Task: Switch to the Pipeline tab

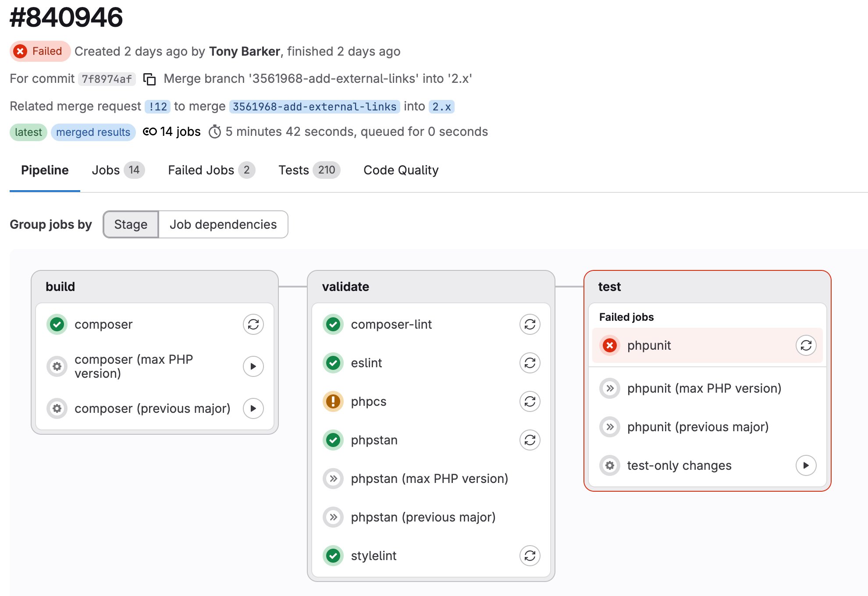Action: click(x=45, y=170)
